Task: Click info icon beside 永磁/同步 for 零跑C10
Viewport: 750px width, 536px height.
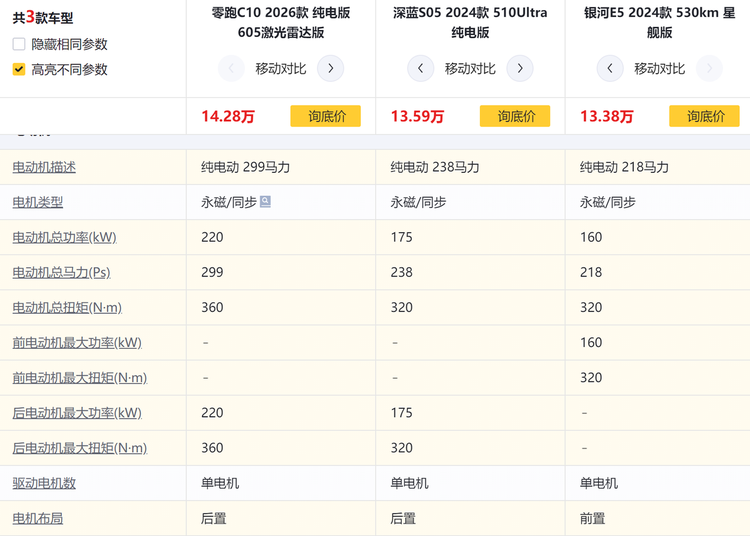Action: tap(265, 202)
